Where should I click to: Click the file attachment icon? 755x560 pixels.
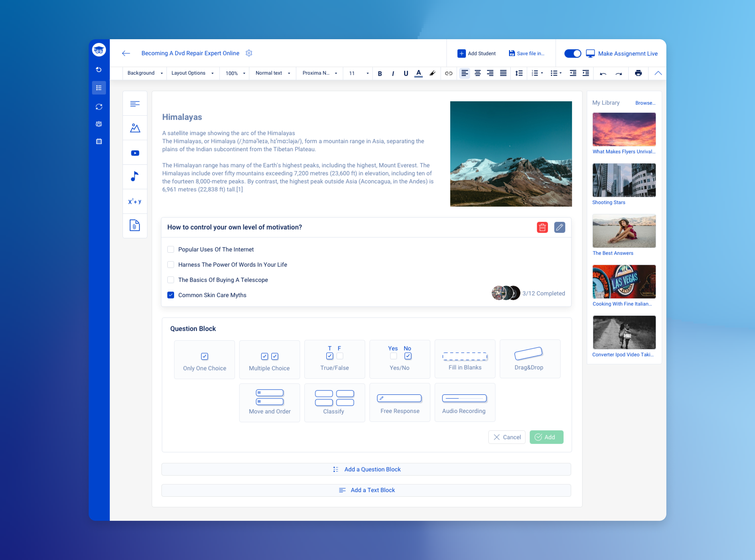tap(135, 225)
